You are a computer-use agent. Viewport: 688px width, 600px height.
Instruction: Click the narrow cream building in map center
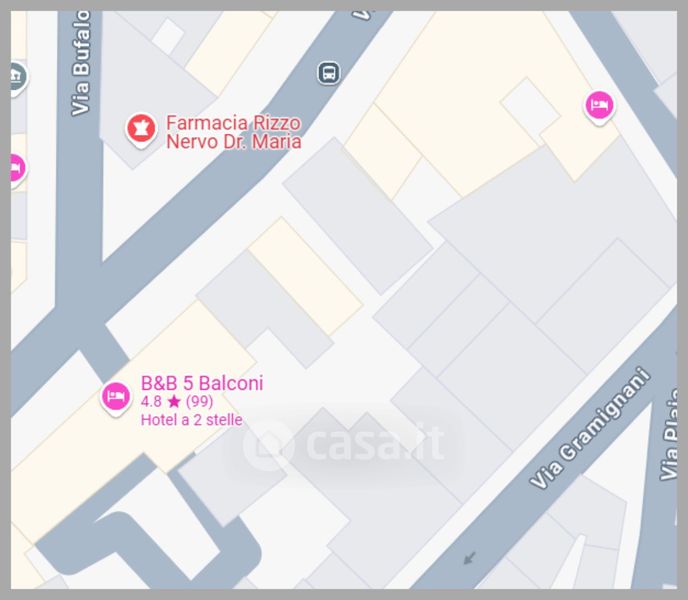coord(306,276)
